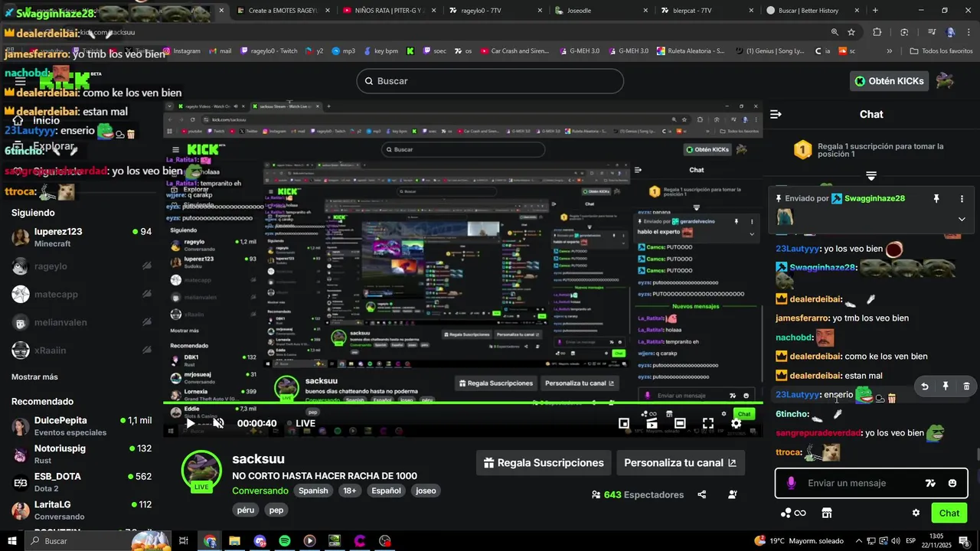This screenshot has width=980, height=551.
Task: Play the sacksuu stream video
Action: (191, 423)
